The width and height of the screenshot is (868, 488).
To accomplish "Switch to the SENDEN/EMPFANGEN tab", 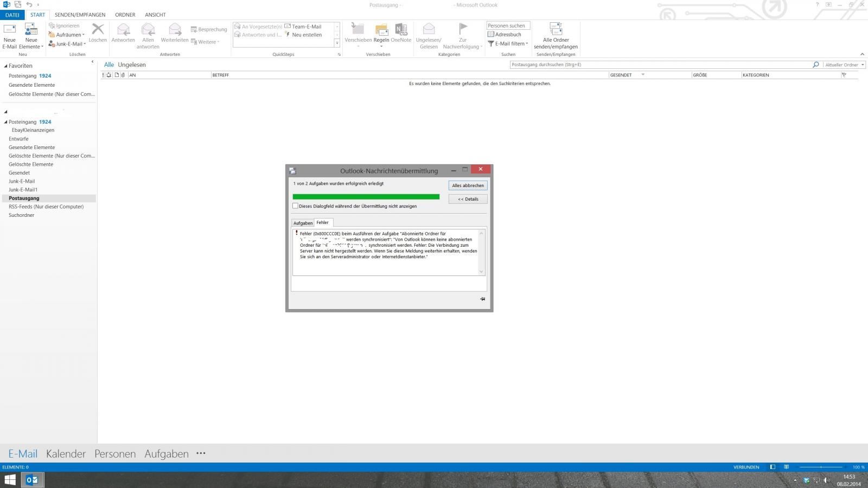I will [x=80, y=15].
